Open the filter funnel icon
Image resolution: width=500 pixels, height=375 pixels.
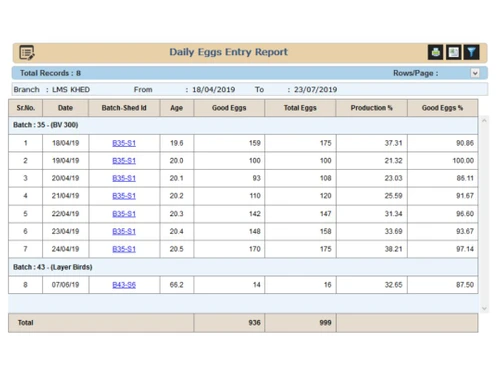pos(472,52)
